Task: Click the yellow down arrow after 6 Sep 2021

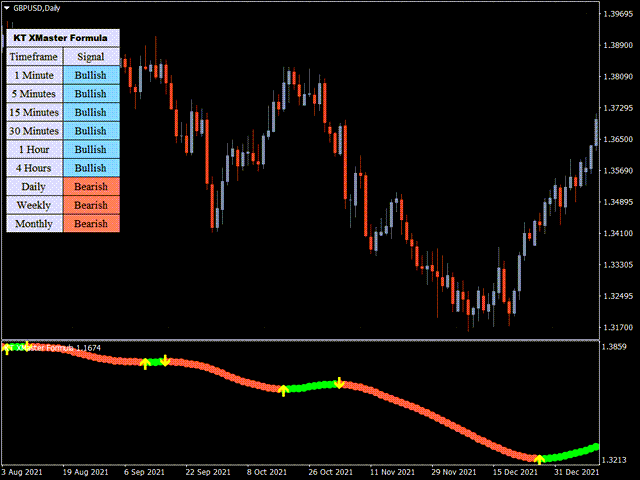Action: (165, 360)
